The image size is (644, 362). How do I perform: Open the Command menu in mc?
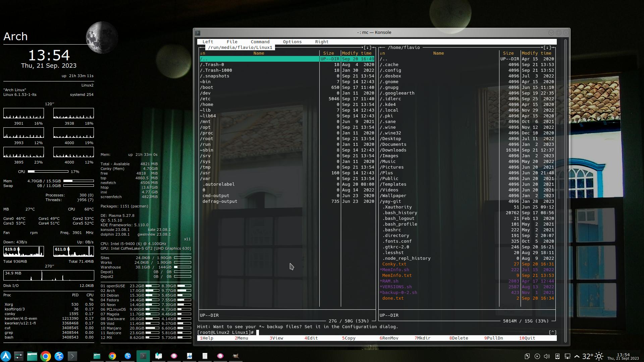point(260,42)
